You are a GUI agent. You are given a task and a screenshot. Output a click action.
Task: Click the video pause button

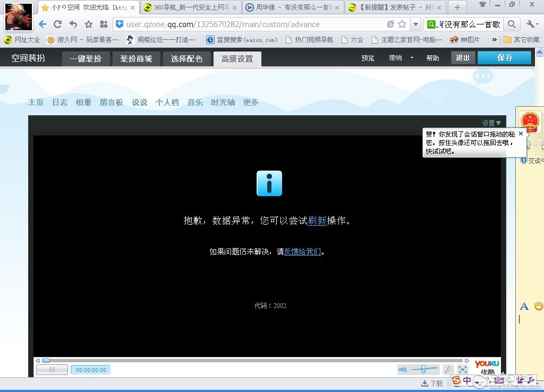[x=52, y=370]
